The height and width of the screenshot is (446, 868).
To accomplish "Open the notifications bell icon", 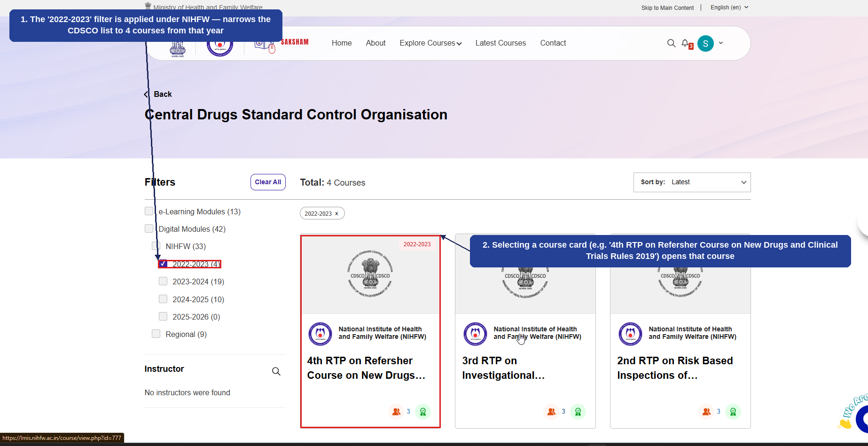I will tap(685, 43).
